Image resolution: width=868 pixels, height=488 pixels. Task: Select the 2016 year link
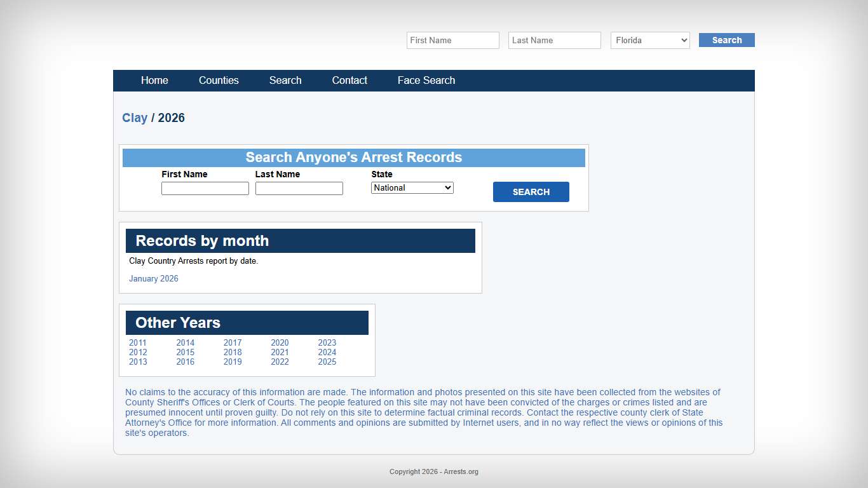(x=186, y=362)
